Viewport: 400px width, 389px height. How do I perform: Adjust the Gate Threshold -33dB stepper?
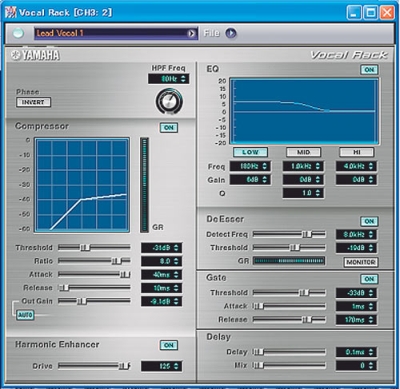point(371,293)
